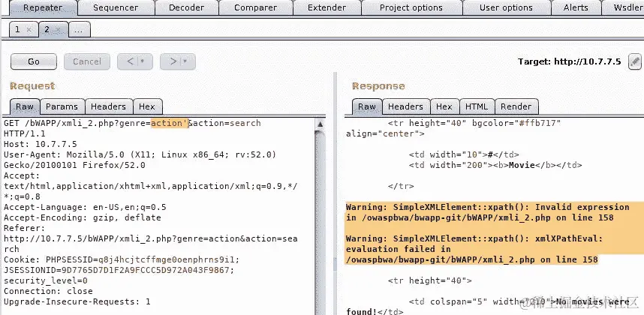Image resolution: width=644 pixels, height=315 pixels.
Task: Open User options tab
Action: [506, 7]
